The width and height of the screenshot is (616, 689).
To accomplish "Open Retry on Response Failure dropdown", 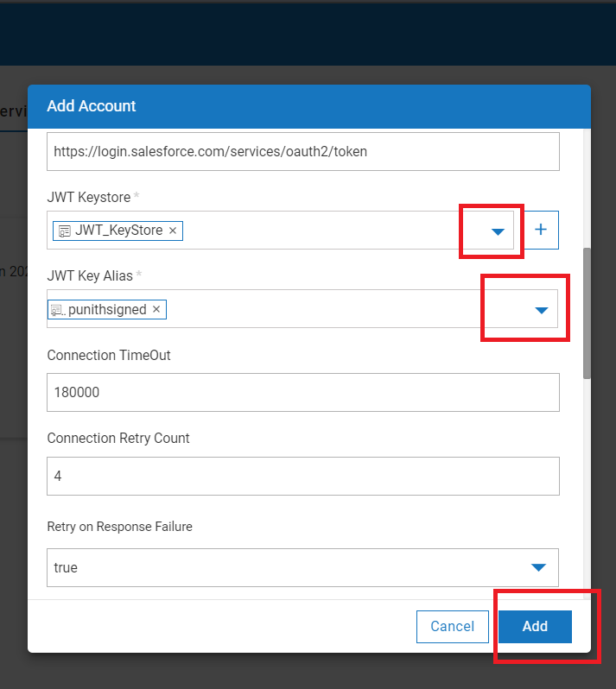I will coord(538,567).
